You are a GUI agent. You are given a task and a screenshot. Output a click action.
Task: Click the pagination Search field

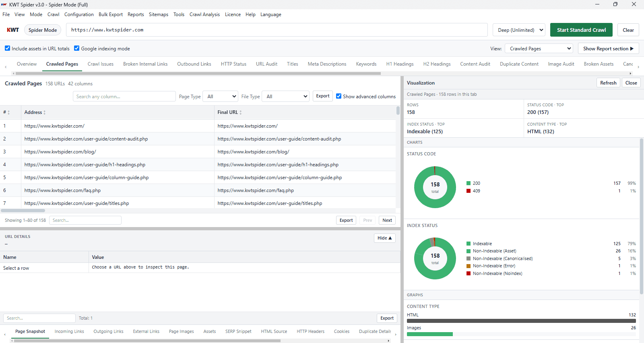coord(85,220)
